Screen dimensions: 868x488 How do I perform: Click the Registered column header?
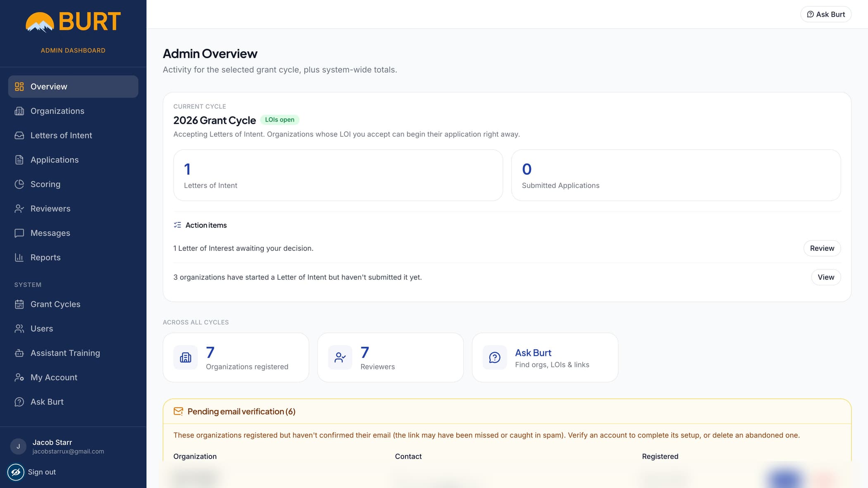(x=660, y=456)
